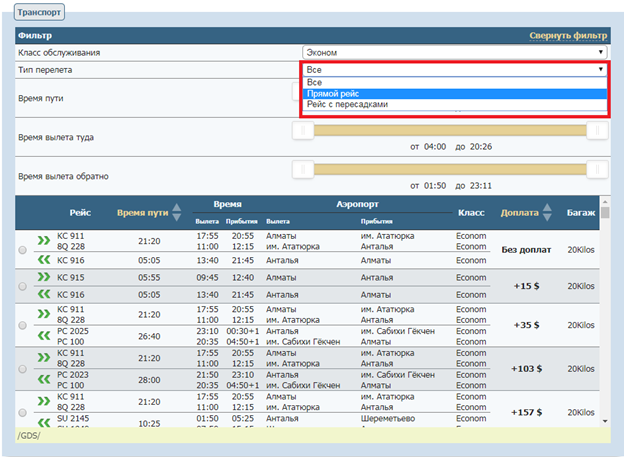Click outbound green arrows in +103 $ option
624x457 pixels.
tap(44, 357)
